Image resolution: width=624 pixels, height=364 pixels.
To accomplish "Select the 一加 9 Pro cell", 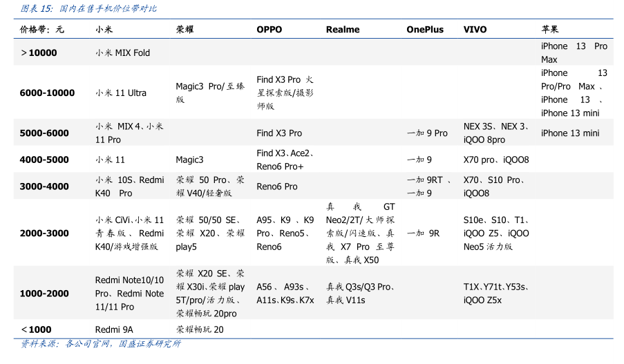I will (427, 133).
